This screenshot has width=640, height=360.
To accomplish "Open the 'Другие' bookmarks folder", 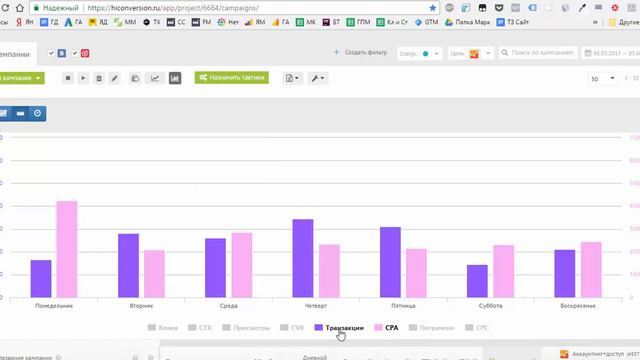I will 624,22.
